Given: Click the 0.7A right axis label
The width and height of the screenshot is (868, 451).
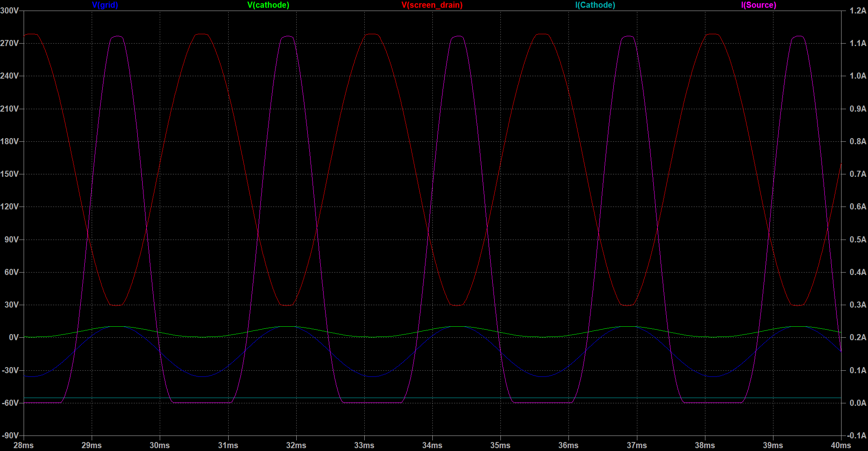Looking at the screenshot, I should point(858,174).
